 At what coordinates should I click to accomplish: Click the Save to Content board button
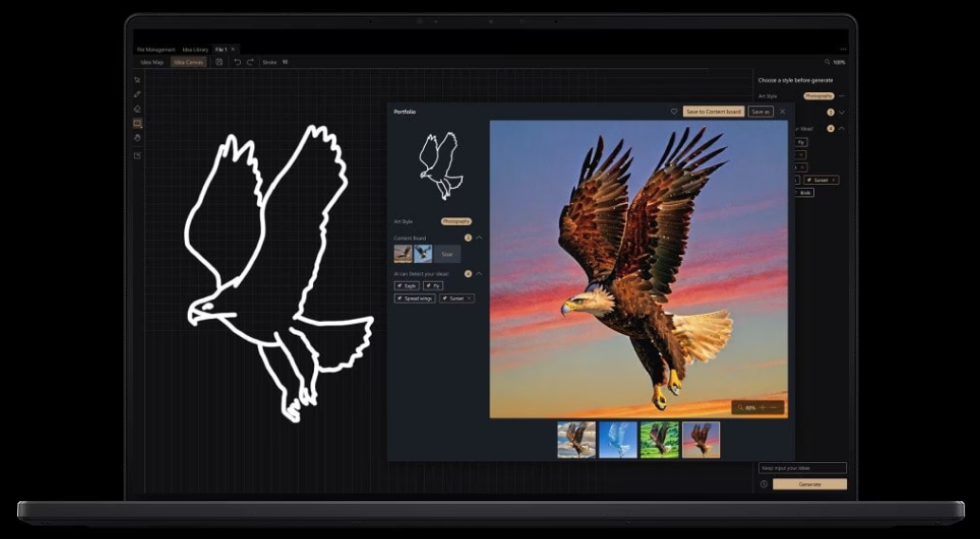pyautogui.click(x=713, y=111)
